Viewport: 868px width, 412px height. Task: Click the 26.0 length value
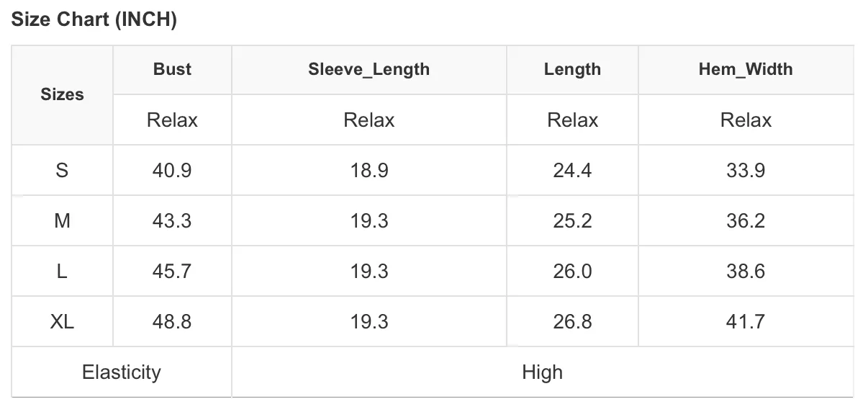coord(572,271)
